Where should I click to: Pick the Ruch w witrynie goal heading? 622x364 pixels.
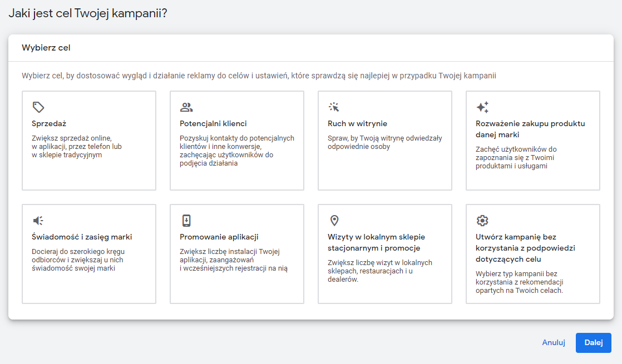[x=357, y=123]
